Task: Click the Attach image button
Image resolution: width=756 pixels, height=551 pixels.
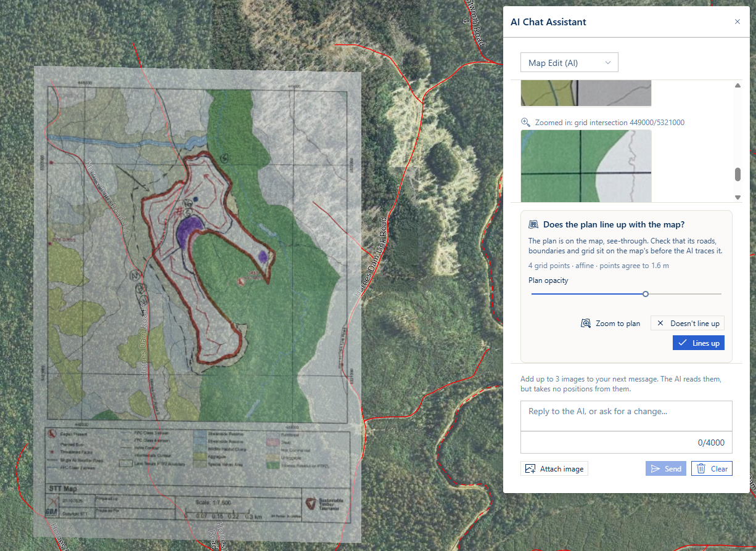Action: [x=554, y=468]
